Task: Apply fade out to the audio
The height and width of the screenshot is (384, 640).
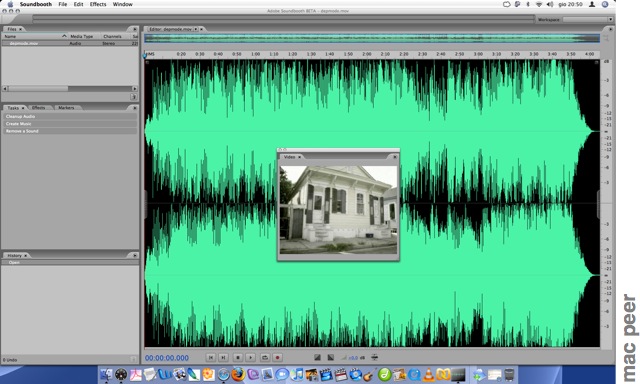Action: click(331, 357)
